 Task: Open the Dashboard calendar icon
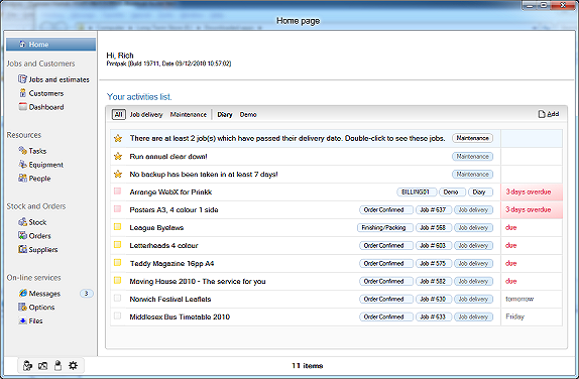pyautogui.click(x=23, y=107)
